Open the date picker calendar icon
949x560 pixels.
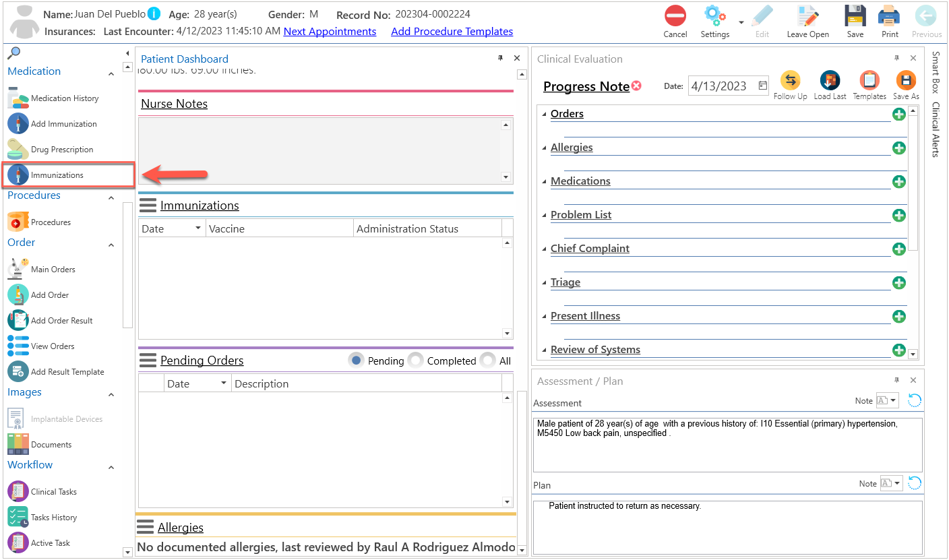[762, 86]
